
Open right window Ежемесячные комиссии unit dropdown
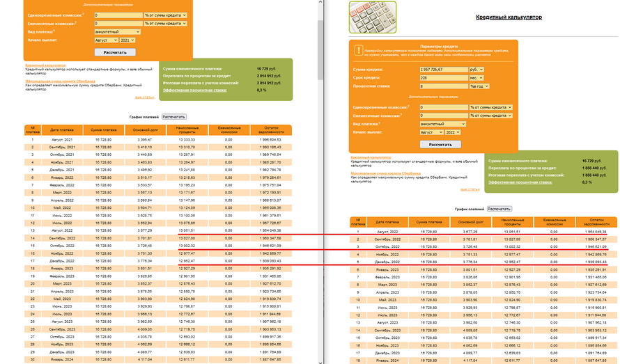490,116
